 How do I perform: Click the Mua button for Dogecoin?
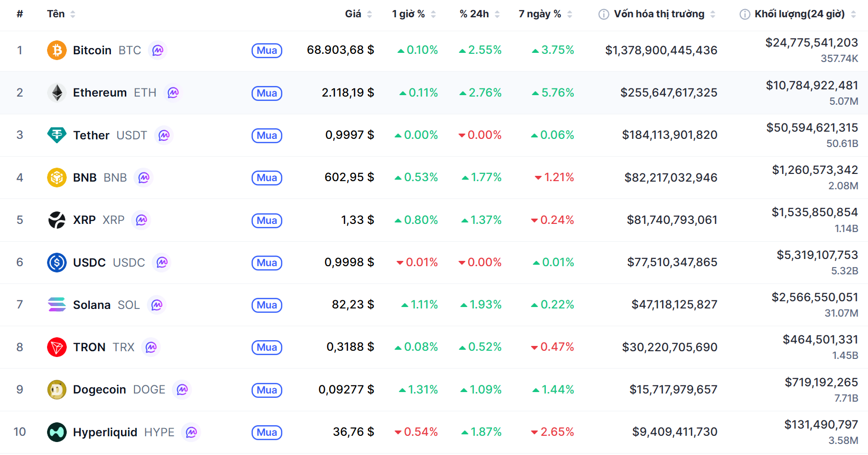pos(267,390)
